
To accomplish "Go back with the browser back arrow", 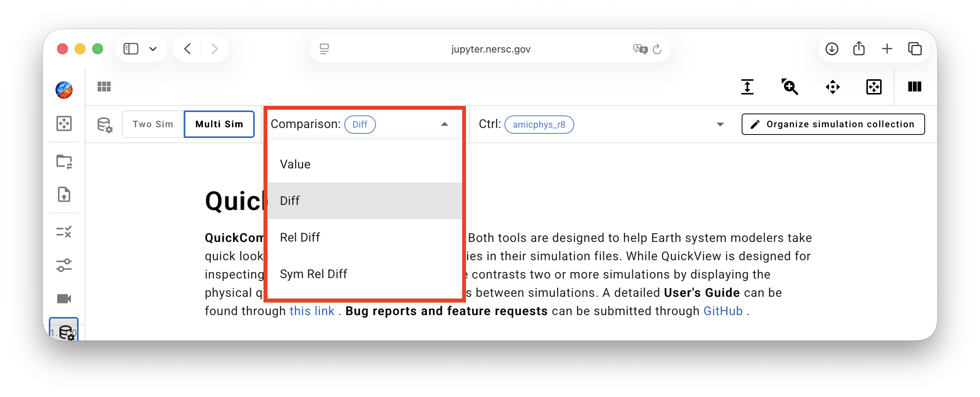I will [x=187, y=49].
